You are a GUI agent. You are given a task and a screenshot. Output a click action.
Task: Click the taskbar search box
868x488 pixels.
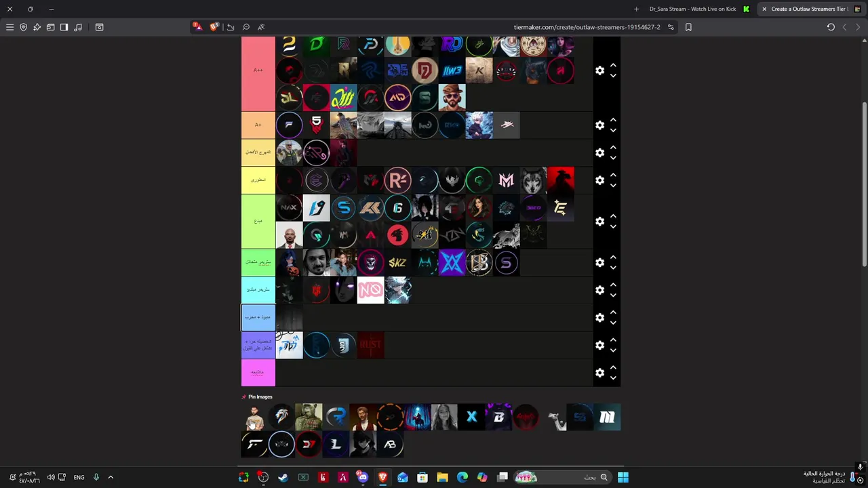562,477
